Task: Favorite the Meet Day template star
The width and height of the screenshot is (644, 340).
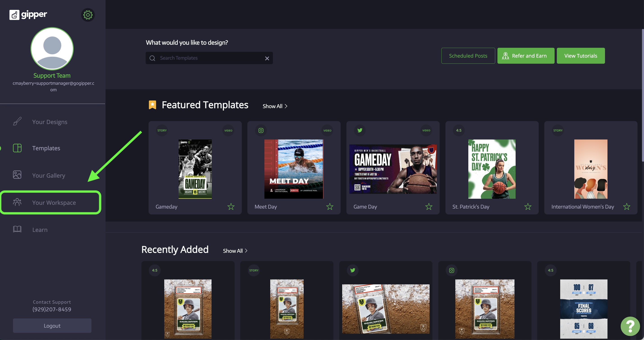Action: click(x=330, y=207)
